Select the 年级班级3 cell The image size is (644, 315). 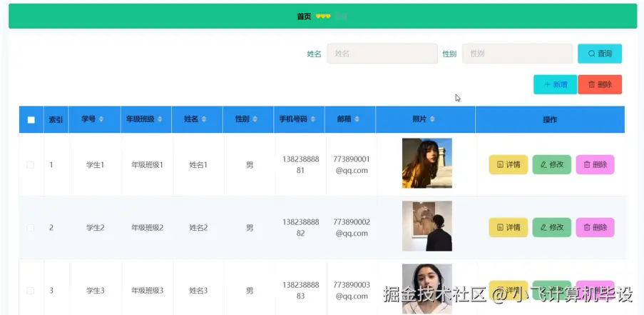[148, 291]
